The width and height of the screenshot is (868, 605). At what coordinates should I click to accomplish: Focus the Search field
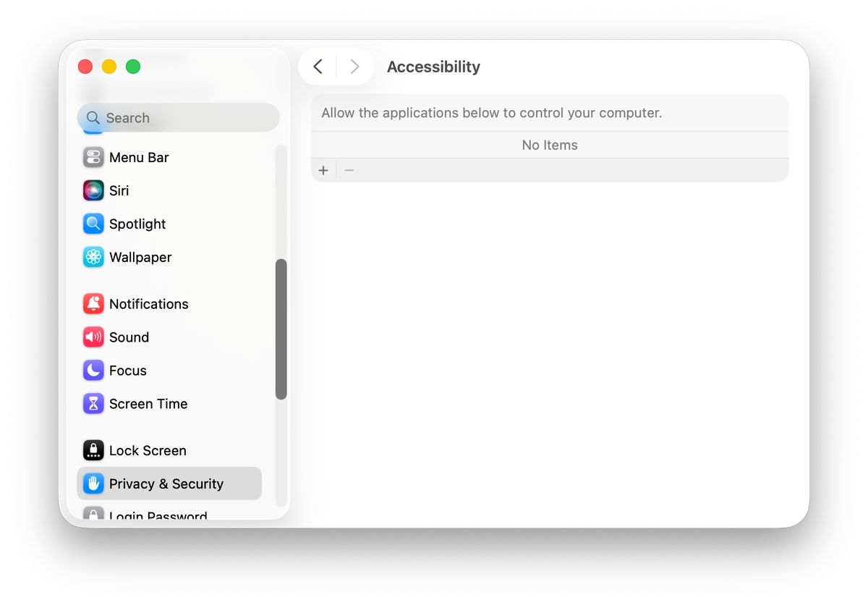(x=178, y=118)
